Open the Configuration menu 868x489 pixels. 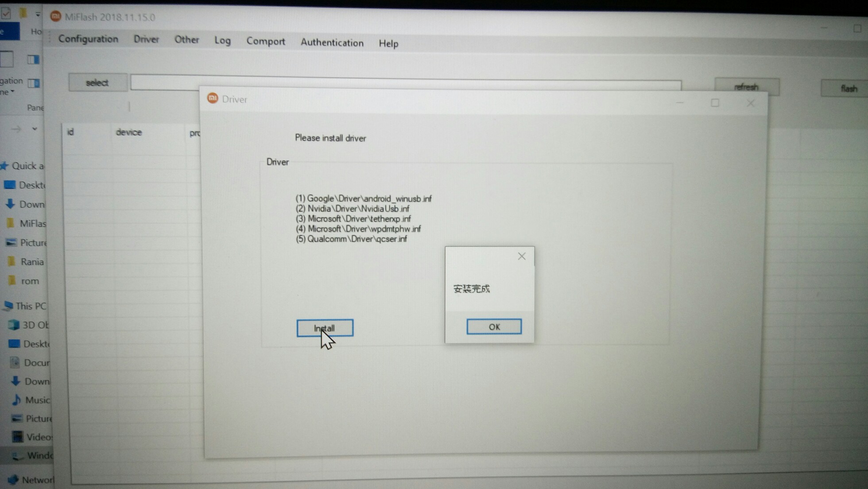pyautogui.click(x=88, y=39)
